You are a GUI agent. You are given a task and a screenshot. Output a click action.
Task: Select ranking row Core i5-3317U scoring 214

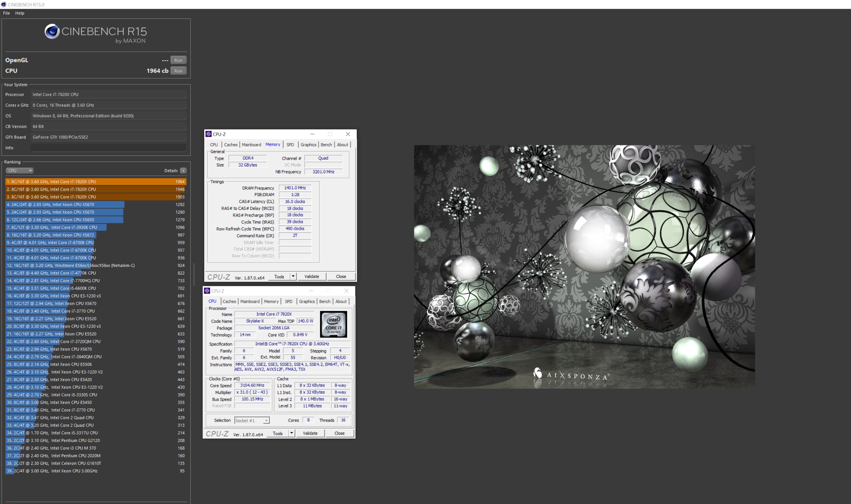[96, 433]
